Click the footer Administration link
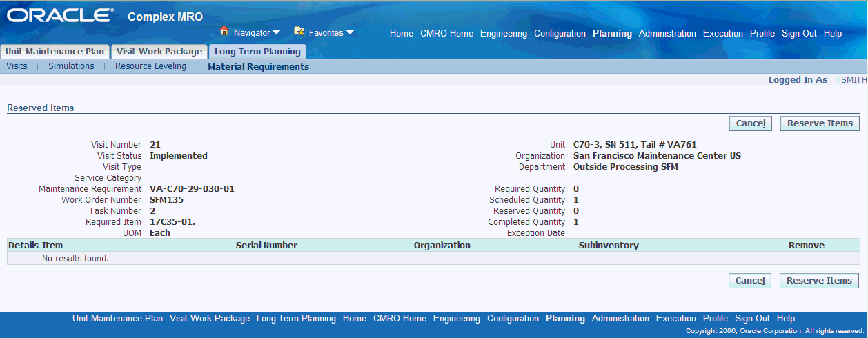Image resolution: width=868 pixels, height=338 pixels. click(x=620, y=319)
